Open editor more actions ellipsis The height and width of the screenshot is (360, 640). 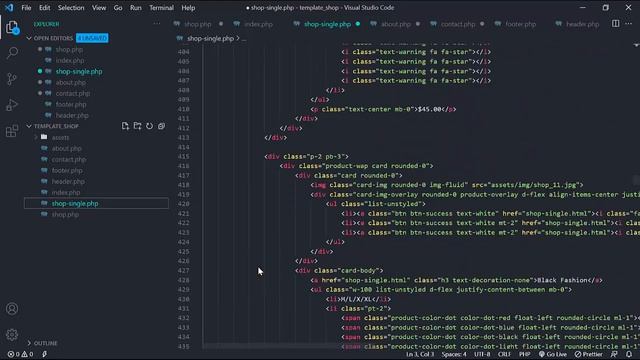point(629,24)
